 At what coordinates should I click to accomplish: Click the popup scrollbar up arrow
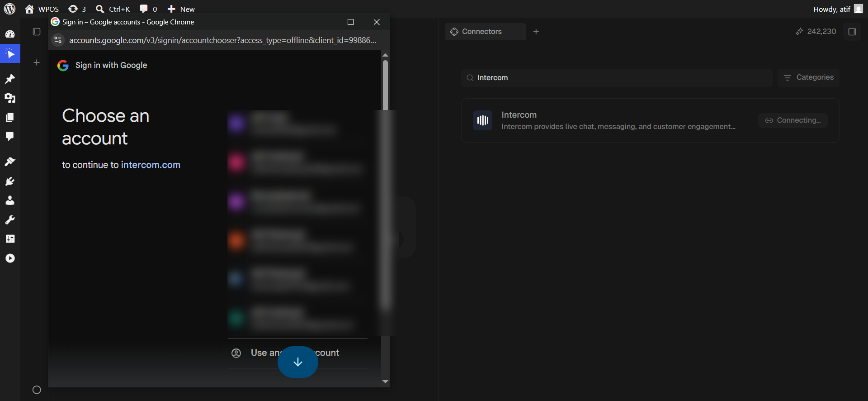tap(385, 55)
